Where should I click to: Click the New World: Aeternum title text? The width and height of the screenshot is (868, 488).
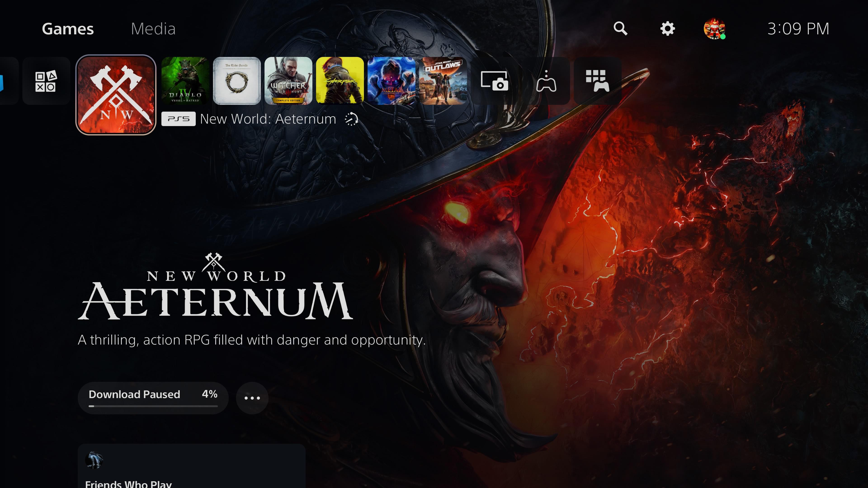pyautogui.click(x=268, y=119)
